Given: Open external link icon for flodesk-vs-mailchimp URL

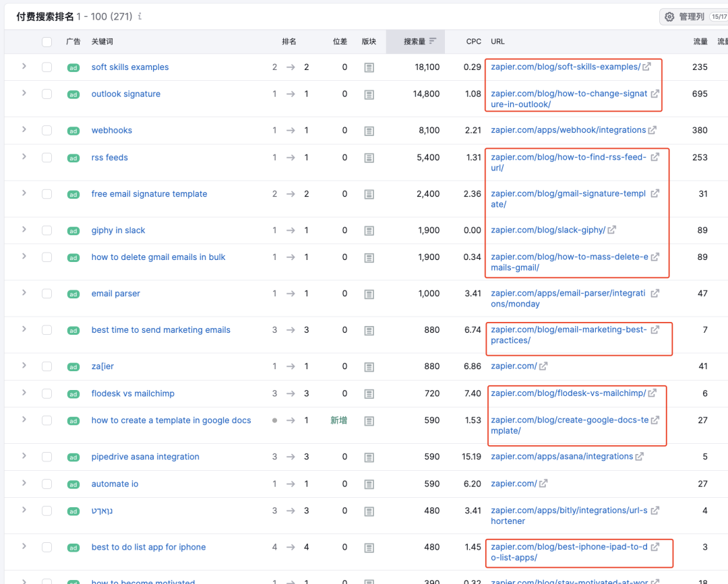Looking at the screenshot, I should tap(653, 393).
